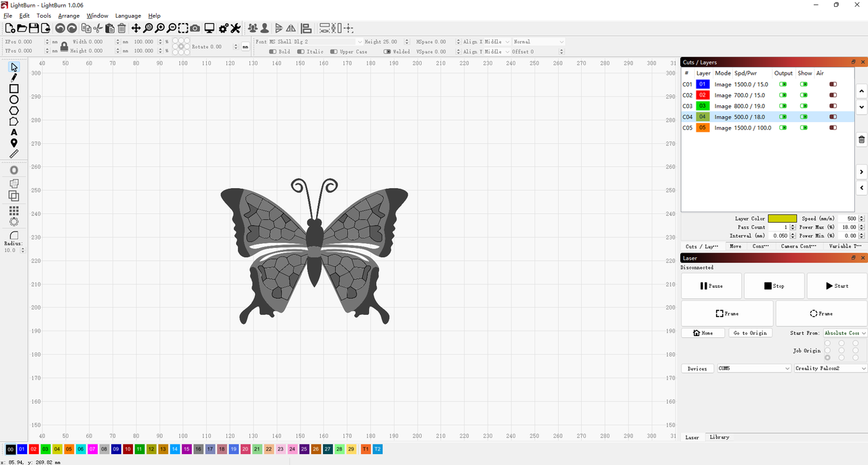Viewport: 868px width, 465px height.
Task: Click the Pause button
Action: [x=711, y=286]
